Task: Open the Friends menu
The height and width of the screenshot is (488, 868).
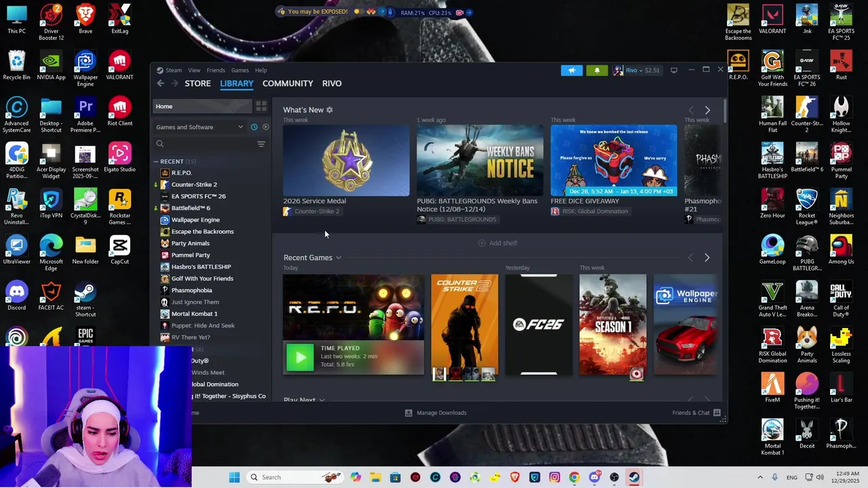Action: point(216,70)
